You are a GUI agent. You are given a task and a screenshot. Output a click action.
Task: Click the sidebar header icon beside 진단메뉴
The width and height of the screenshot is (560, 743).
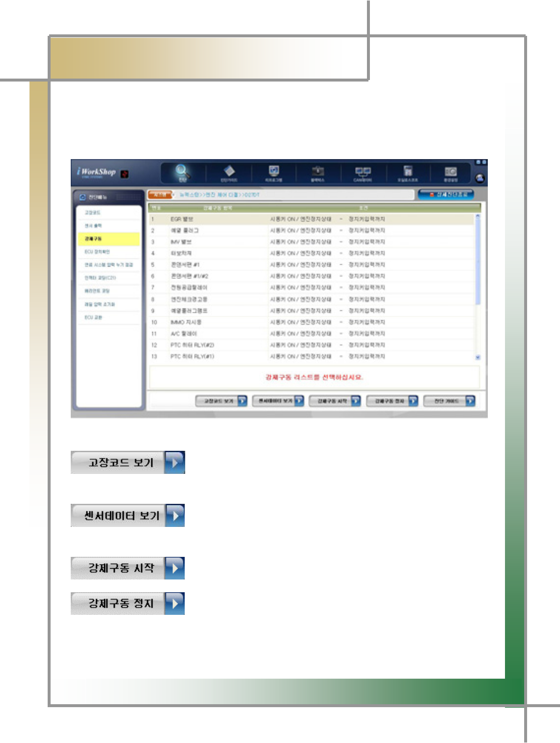[83, 197]
